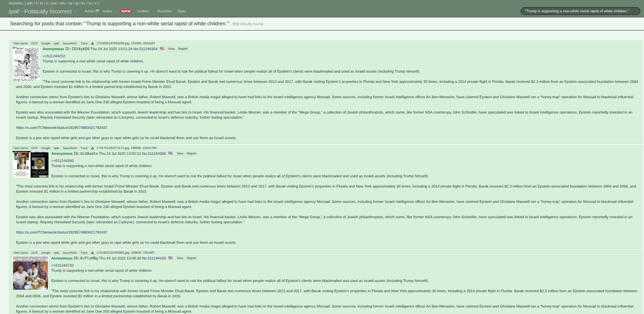
Task: Click View button on post No.511244100
Action: [x=180, y=258]
